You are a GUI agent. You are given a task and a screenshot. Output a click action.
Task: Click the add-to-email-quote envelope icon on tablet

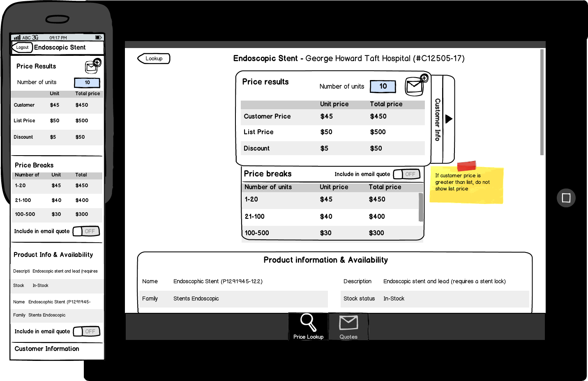point(416,85)
